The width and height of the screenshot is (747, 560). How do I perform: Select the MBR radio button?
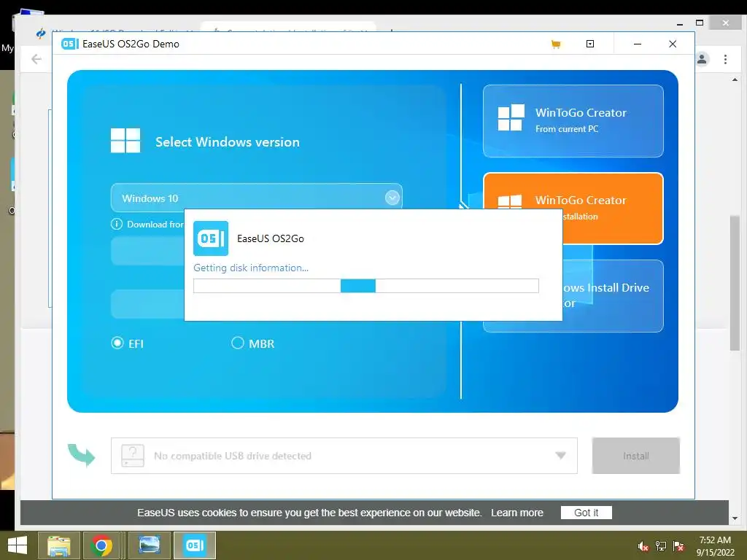pyautogui.click(x=237, y=343)
